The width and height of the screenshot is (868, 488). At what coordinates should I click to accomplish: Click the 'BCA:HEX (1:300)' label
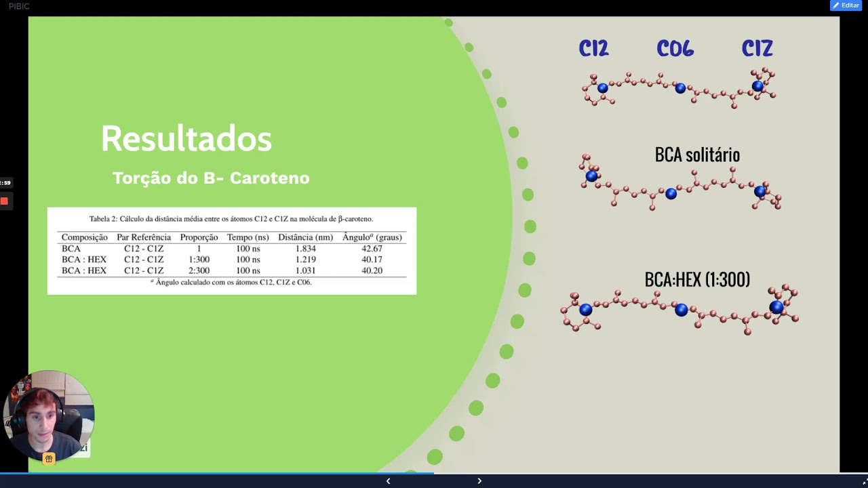tap(697, 280)
